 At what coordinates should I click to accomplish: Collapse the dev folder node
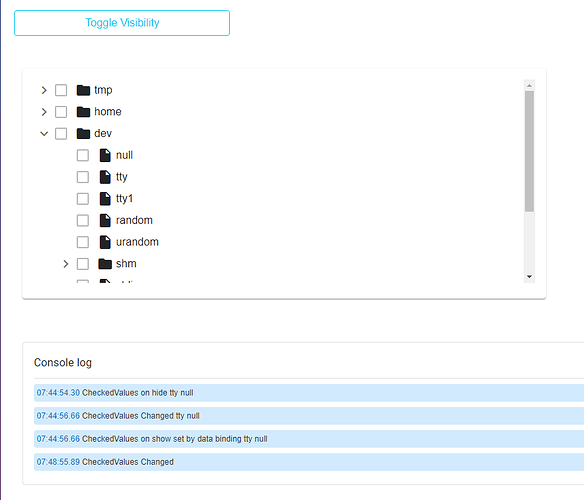click(44, 133)
